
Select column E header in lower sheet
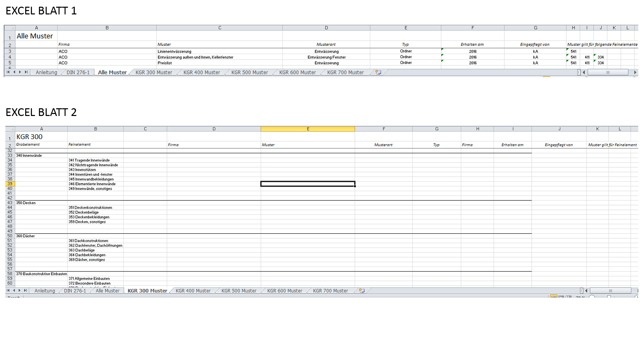click(x=308, y=129)
